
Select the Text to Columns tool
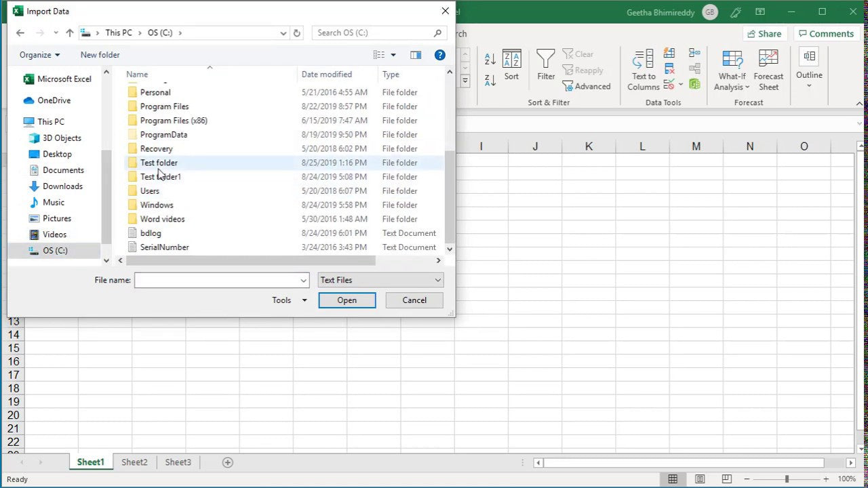click(642, 70)
